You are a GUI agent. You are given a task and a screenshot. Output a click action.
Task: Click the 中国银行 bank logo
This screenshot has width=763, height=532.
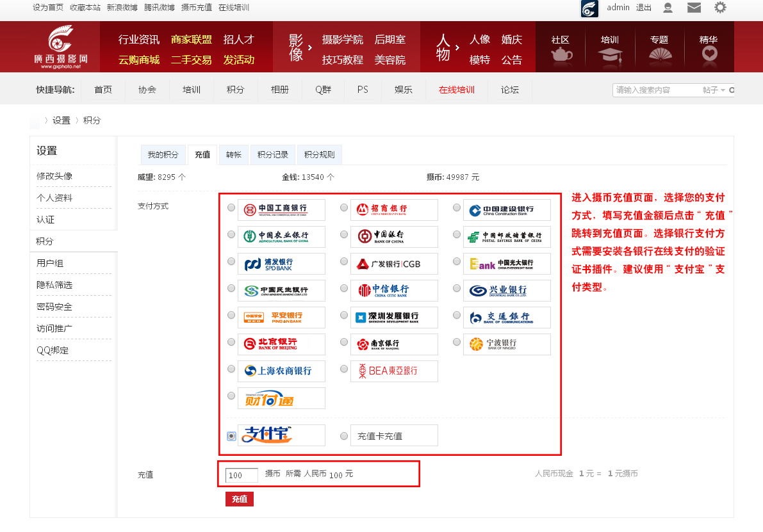coord(394,236)
